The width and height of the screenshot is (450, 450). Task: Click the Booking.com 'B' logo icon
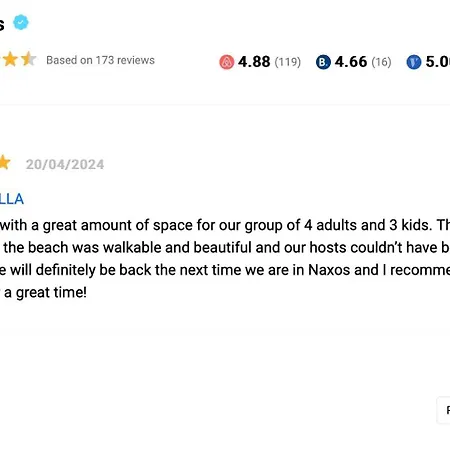click(x=323, y=62)
